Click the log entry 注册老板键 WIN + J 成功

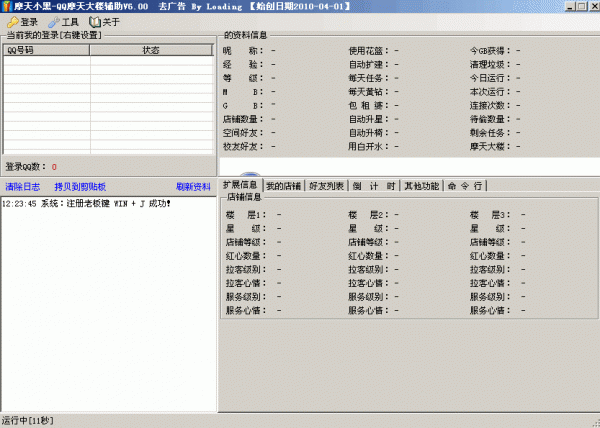[x=86, y=203]
